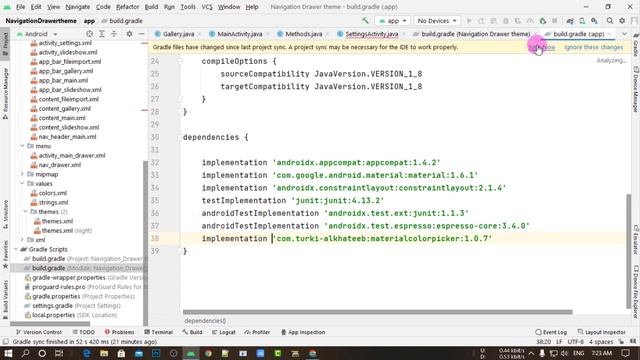
Task: Click Ignore these changes link
Action: (593, 47)
